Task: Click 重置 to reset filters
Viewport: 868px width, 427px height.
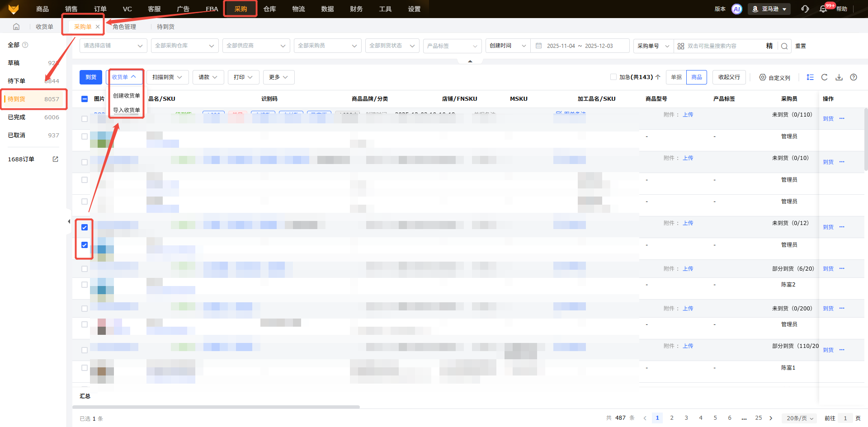Action: click(801, 46)
